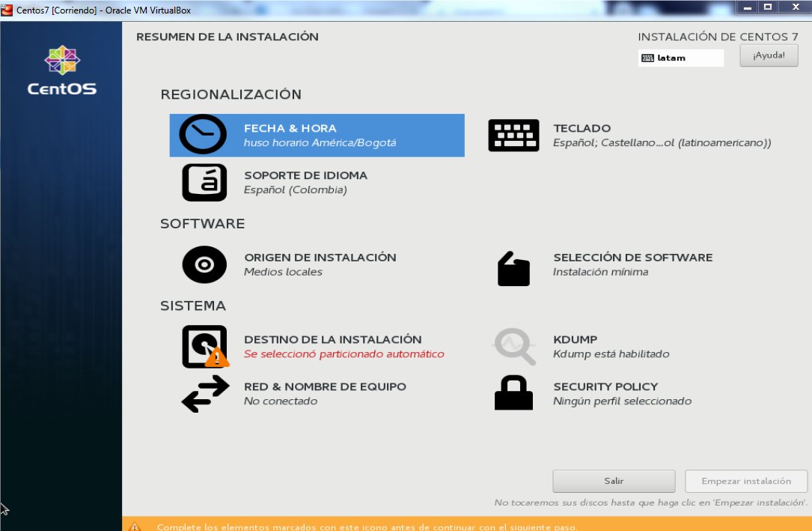Open the RED & NOMBRE DE EQUIPO label
Viewport: 812px width, 531px height.
click(x=325, y=386)
